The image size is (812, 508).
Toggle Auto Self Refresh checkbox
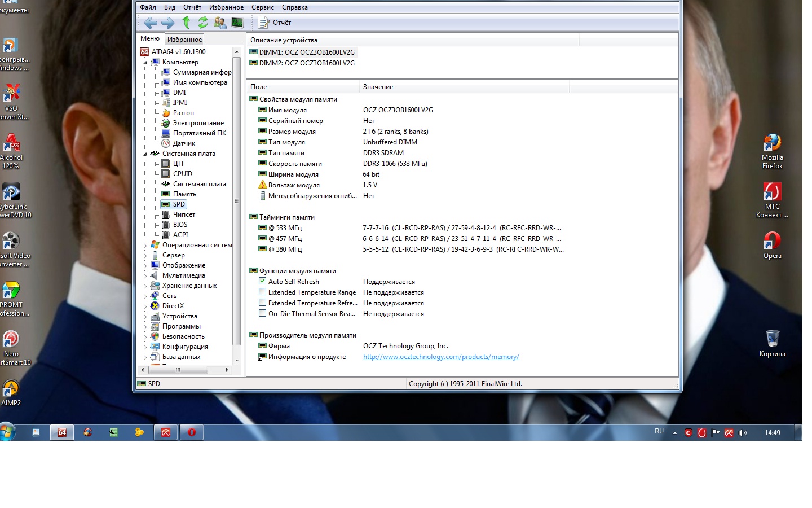click(x=262, y=281)
